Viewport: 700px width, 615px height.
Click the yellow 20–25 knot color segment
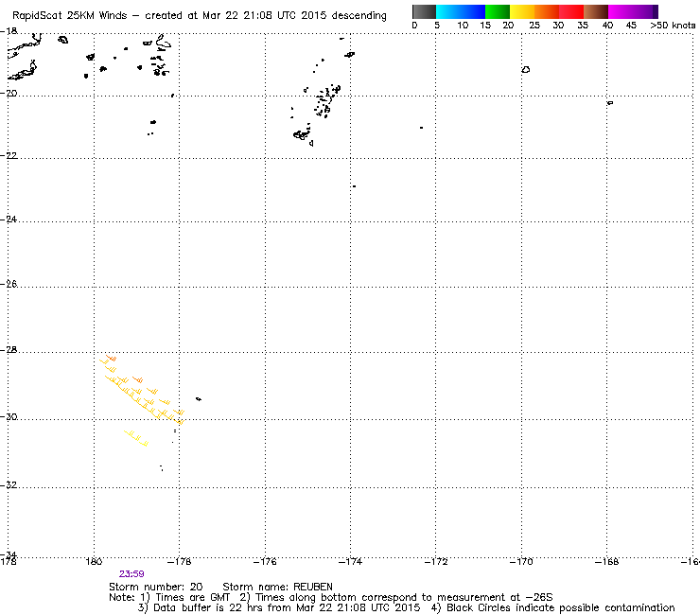tap(522, 11)
